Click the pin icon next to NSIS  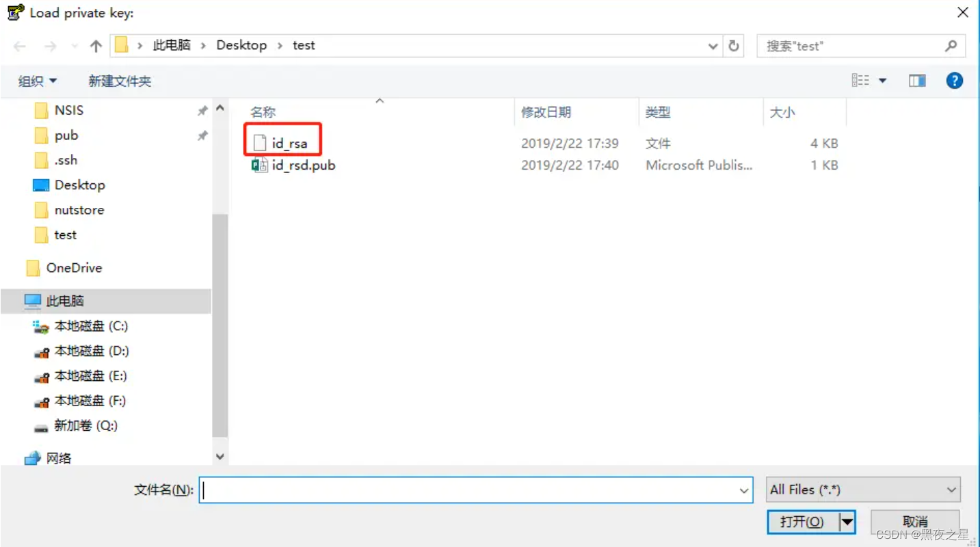(202, 111)
